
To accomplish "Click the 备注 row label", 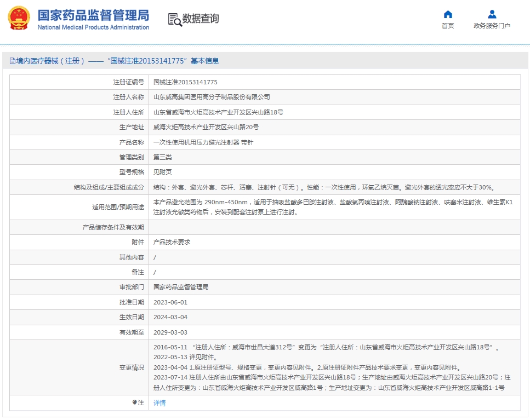I will pos(138,272).
